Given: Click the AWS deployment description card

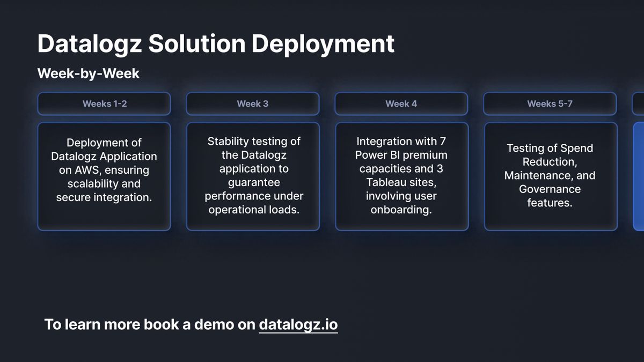Looking at the screenshot, I should [104, 176].
